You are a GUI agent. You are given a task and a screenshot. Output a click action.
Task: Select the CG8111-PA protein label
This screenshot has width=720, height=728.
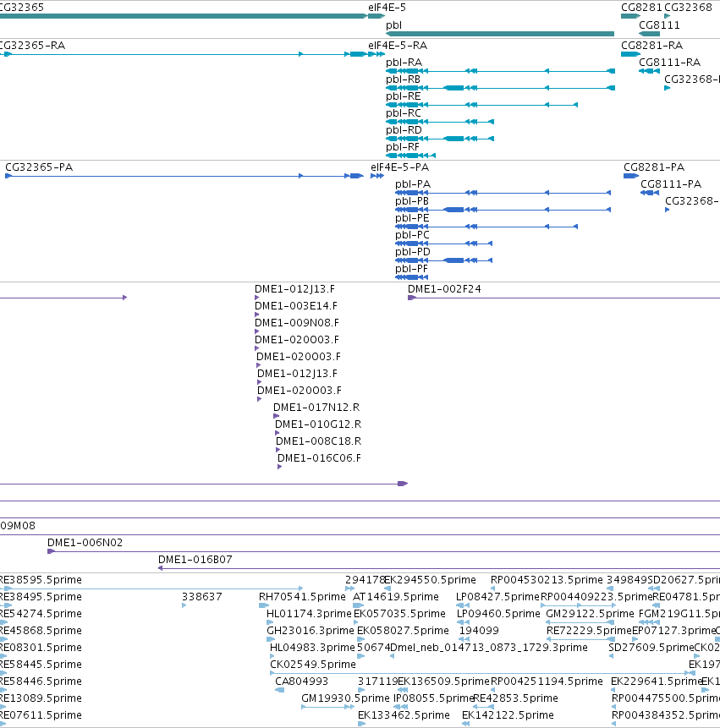(x=671, y=184)
